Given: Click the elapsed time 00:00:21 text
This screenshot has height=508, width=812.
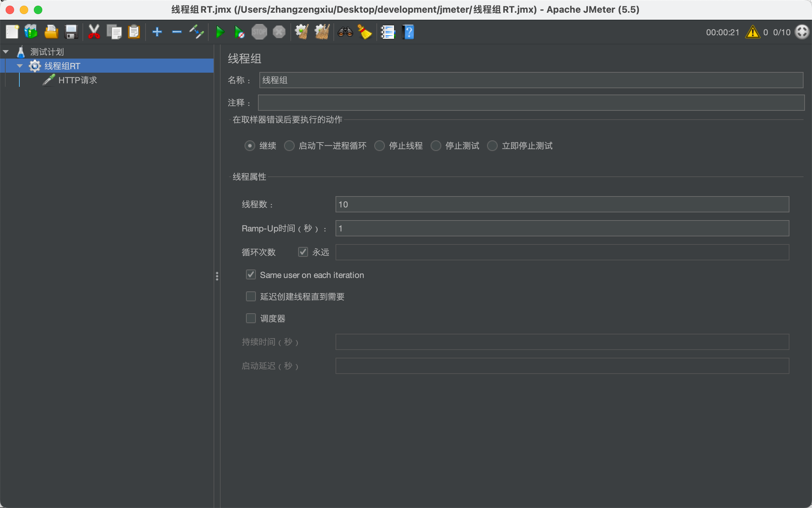Looking at the screenshot, I should (x=722, y=32).
